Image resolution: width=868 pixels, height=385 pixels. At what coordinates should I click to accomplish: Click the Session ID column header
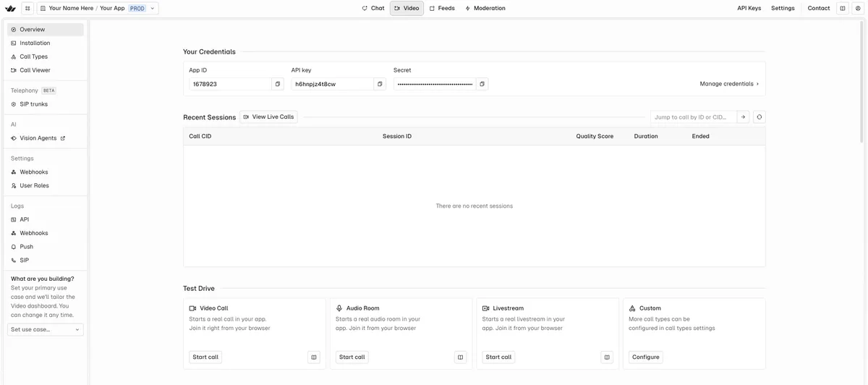[397, 136]
